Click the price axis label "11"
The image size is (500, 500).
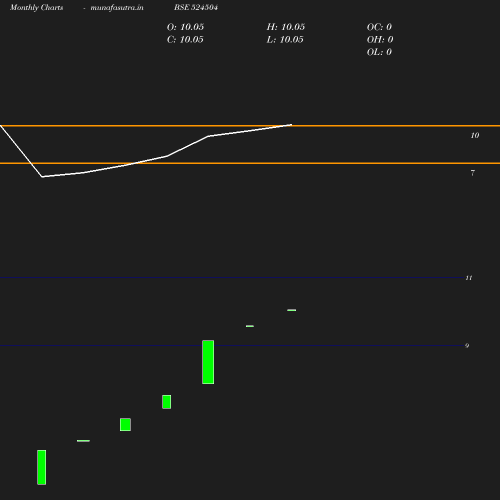[x=469, y=278]
